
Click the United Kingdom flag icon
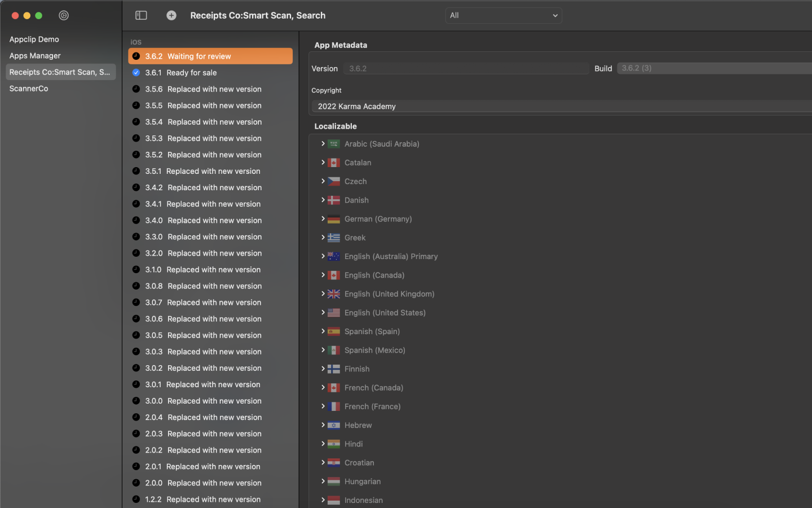coord(334,294)
